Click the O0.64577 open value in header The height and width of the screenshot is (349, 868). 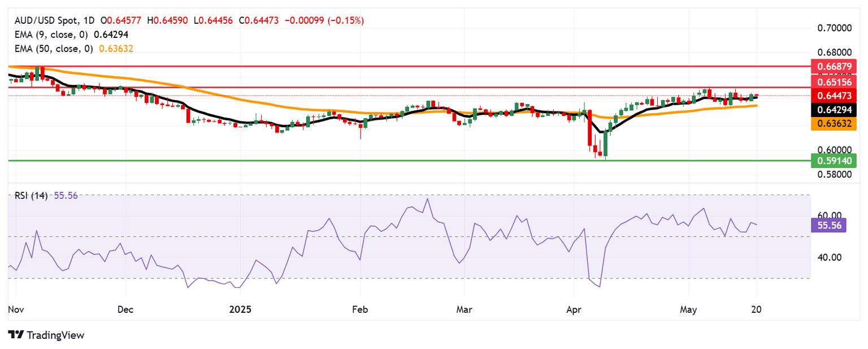121,20
